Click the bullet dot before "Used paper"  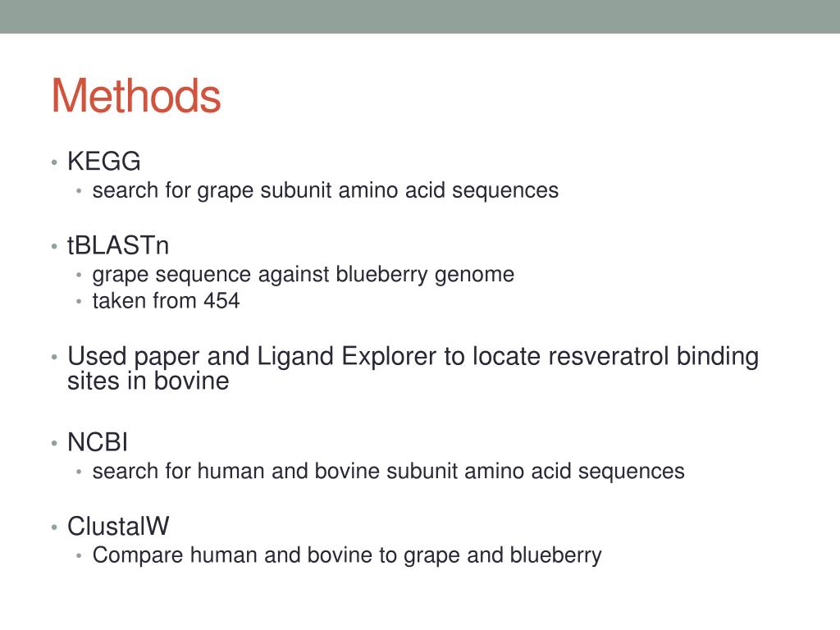(52, 358)
